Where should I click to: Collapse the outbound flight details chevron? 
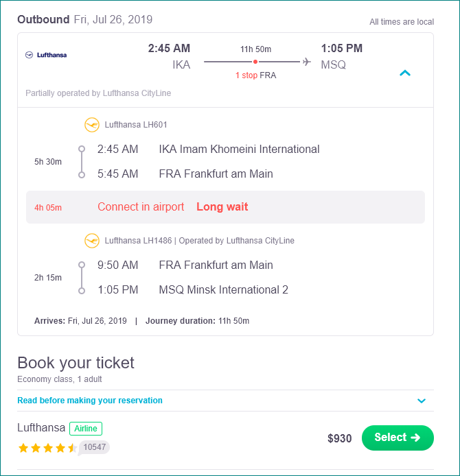405,73
